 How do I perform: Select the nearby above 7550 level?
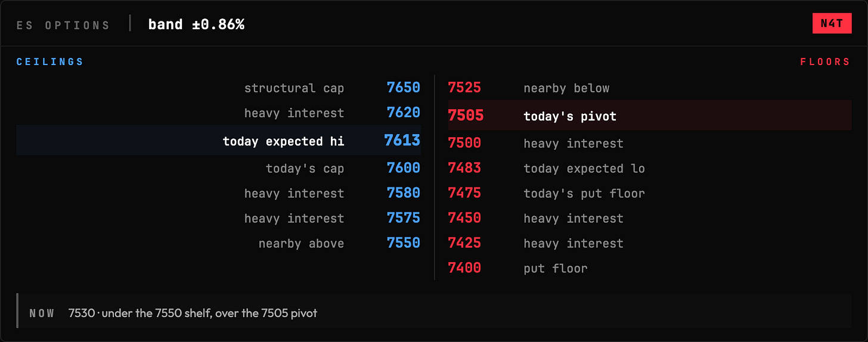(218, 244)
